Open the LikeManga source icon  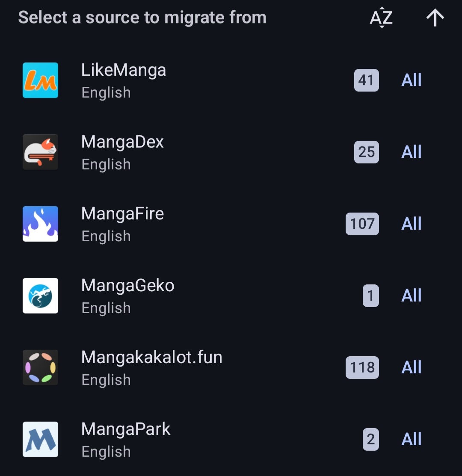click(40, 80)
